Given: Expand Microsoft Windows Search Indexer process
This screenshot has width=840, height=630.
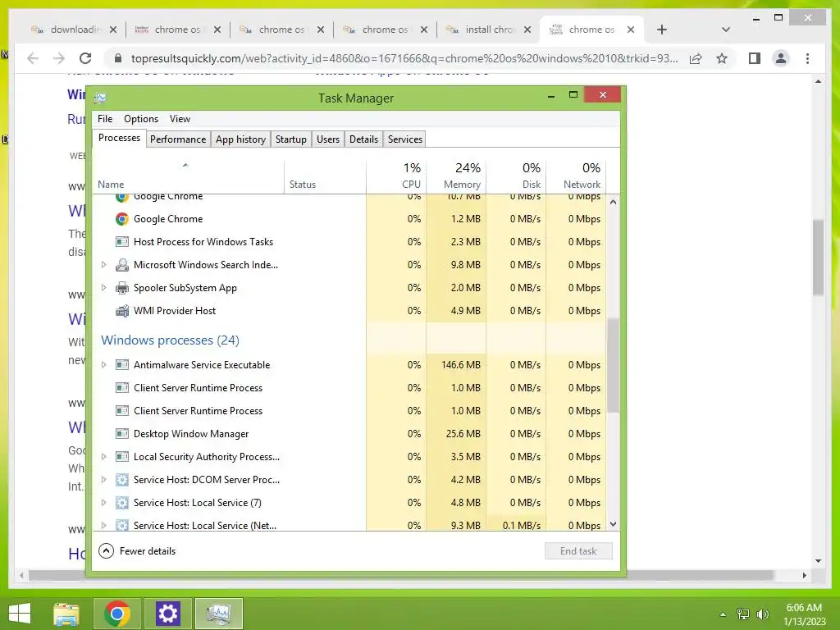Looking at the screenshot, I should (x=104, y=265).
